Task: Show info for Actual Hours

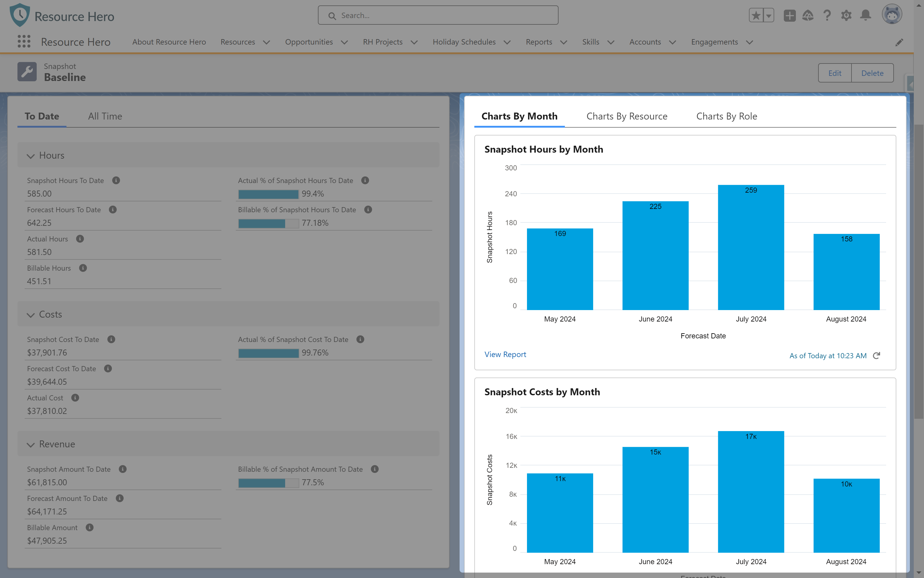Action: click(x=80, y=239)
